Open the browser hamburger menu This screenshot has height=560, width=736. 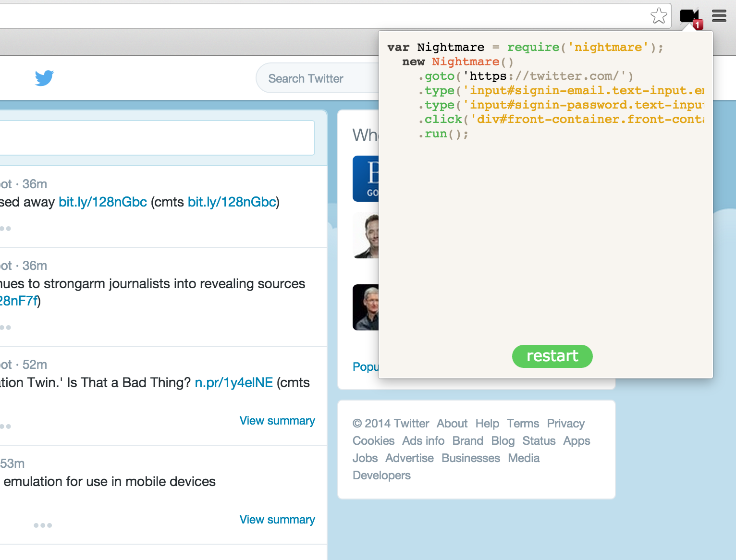click(719, 16)
